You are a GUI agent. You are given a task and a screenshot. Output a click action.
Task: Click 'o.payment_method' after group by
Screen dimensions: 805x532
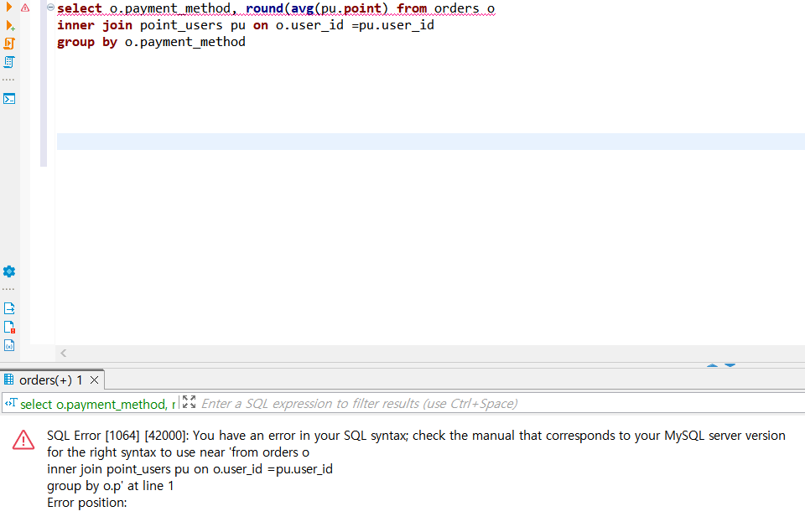(x=185, y=42)
